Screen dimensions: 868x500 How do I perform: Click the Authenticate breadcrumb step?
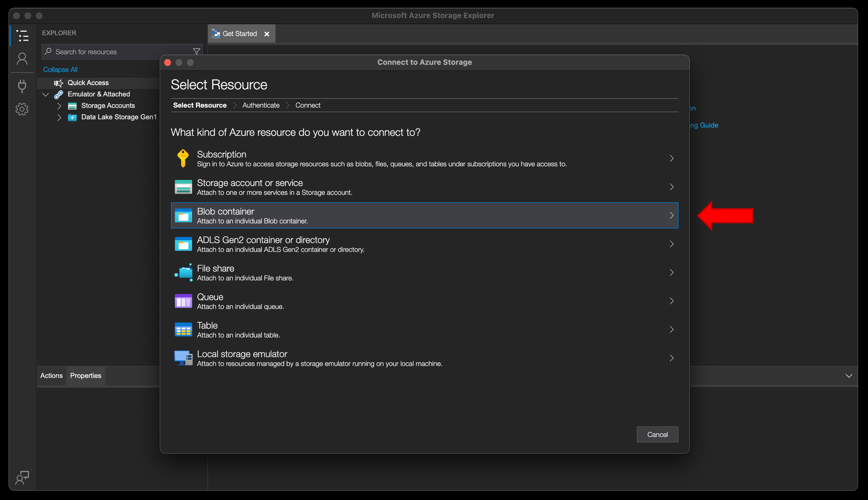tap(261, 105)
